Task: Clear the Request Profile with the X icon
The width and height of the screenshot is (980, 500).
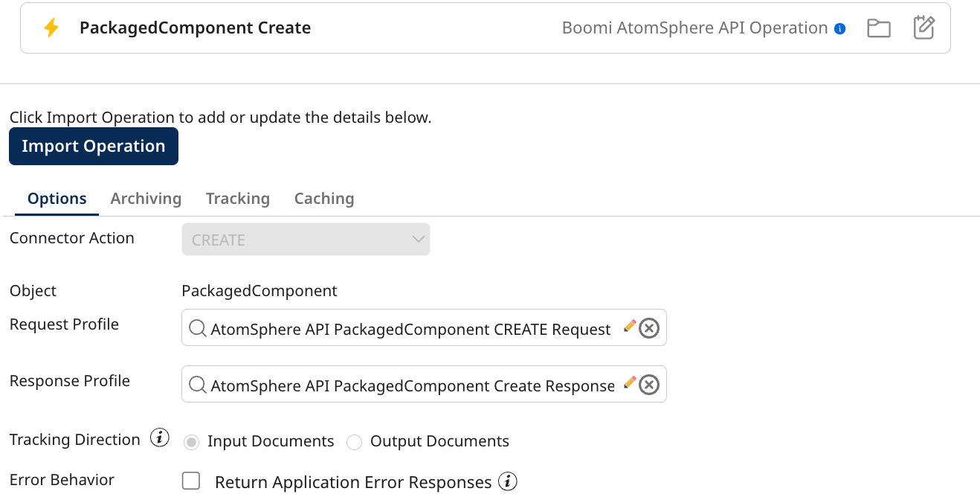Action: click(648, 328)
